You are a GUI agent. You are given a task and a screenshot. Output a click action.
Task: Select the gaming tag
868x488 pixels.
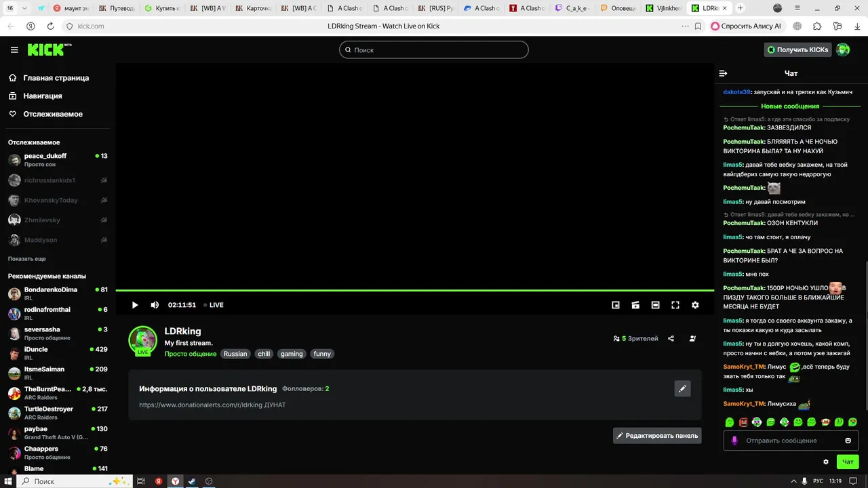tap(292, 354)
